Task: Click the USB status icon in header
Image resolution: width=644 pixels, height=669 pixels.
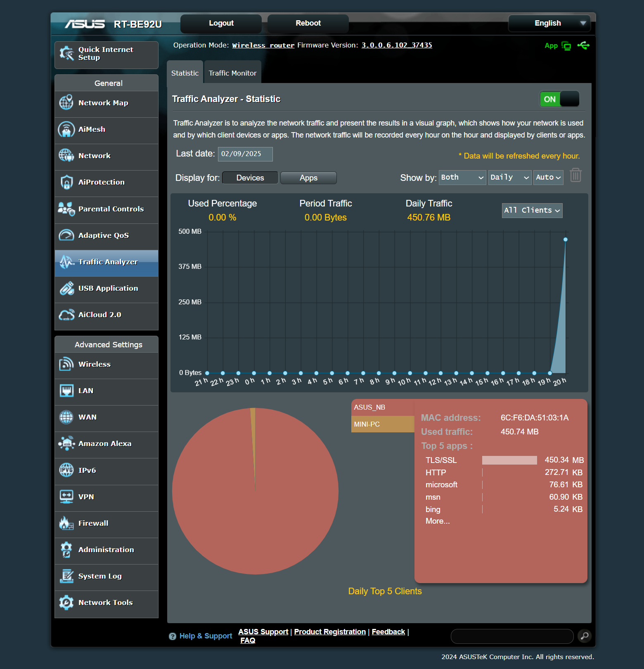Action: [x=583, y=45]
